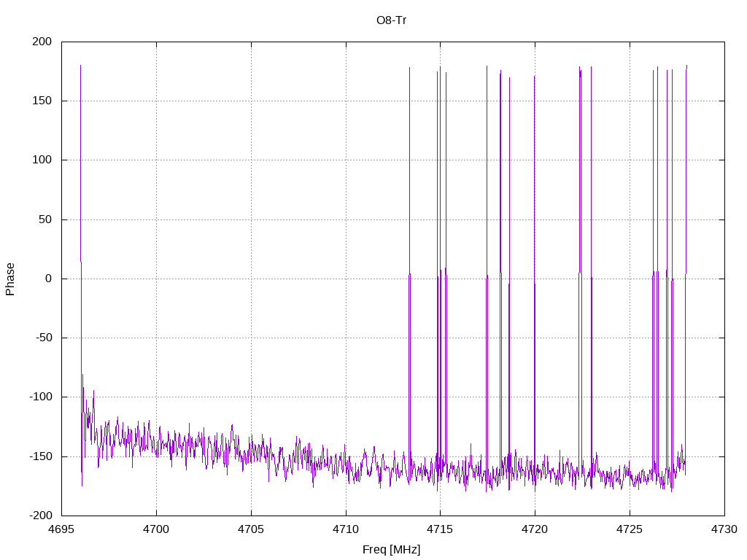Click the y-axis tick label 0
The width and height of the screenshot is (747, 560).
[49, 279]
